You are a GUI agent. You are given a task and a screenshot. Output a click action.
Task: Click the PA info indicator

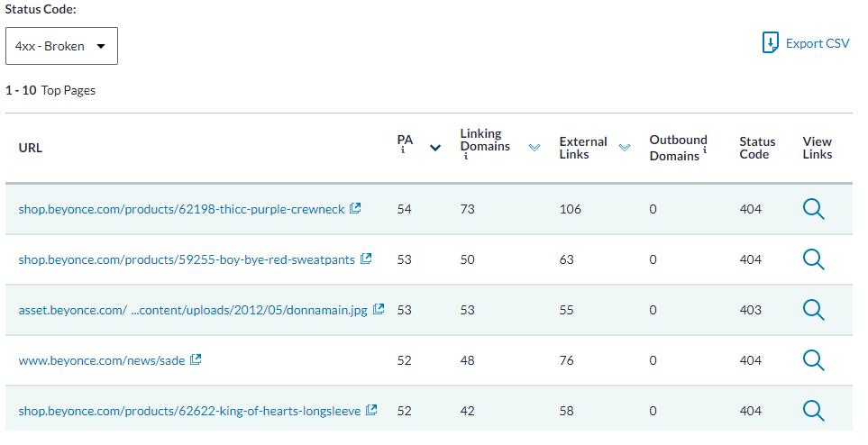click(x=403, y=150)
